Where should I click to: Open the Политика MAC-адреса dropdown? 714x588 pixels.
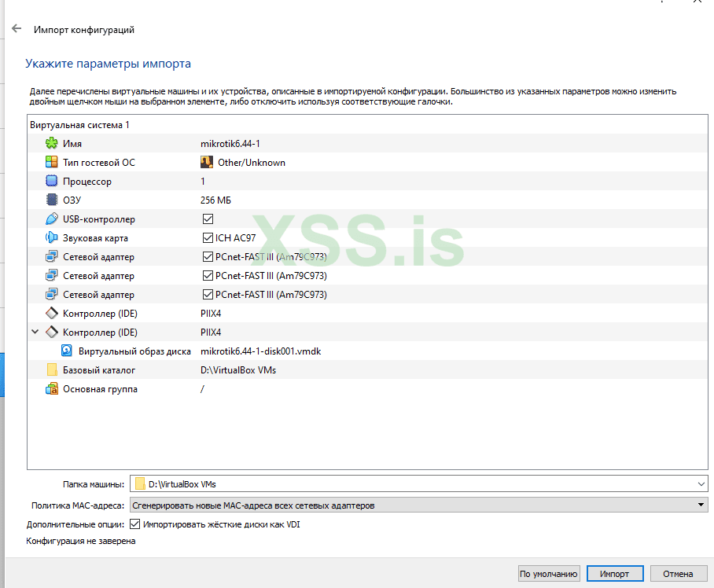point(701,505)
